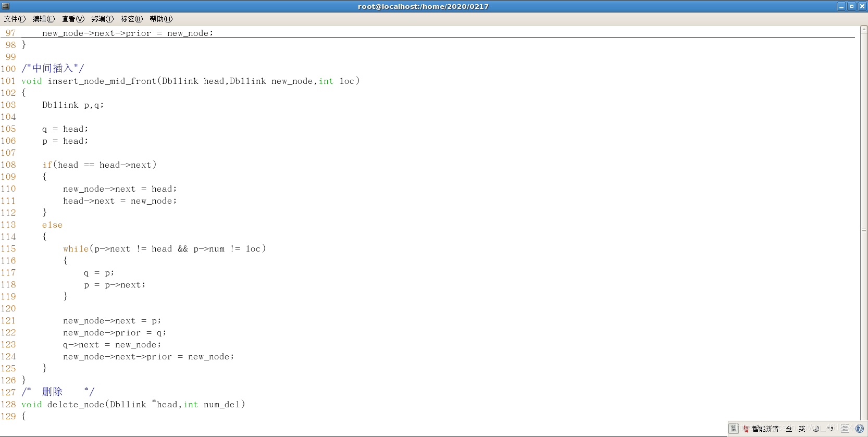This screenshot has height=437, width=868.
Task: Click 'q->next = new_node;' on line 123
Action: click(x=112, y=345)
